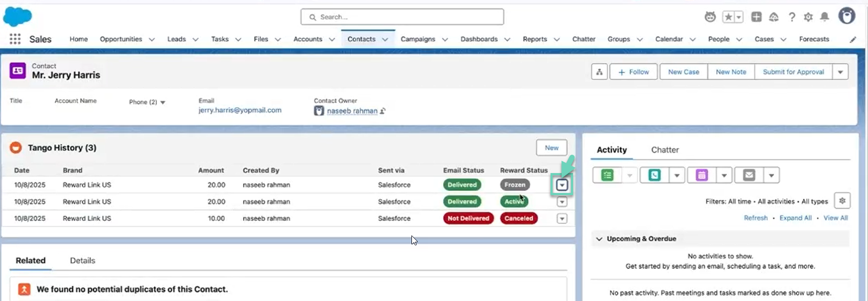Open the Astro guidance center icon
This screenshot has height=301, width=868.
click(710, 17)
